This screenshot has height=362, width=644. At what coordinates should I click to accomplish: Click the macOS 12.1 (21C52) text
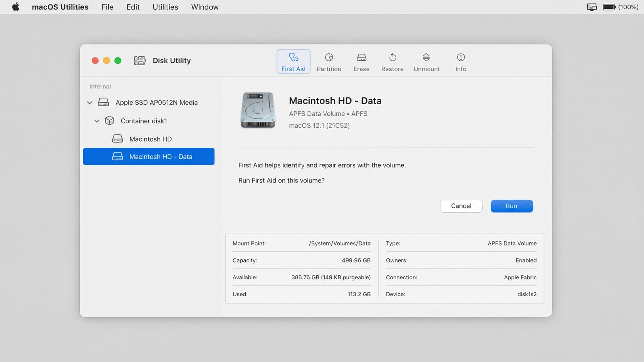point(319,125)
